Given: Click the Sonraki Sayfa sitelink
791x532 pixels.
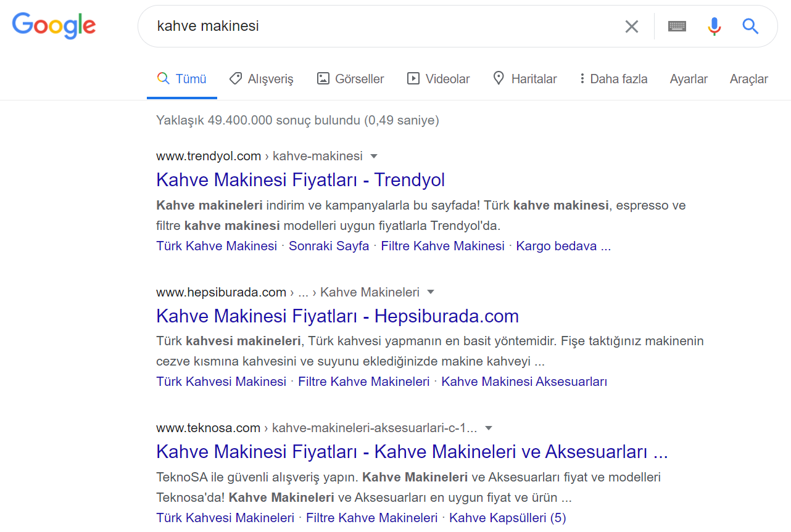Looking at the screenshot, I should coord(329,246).
